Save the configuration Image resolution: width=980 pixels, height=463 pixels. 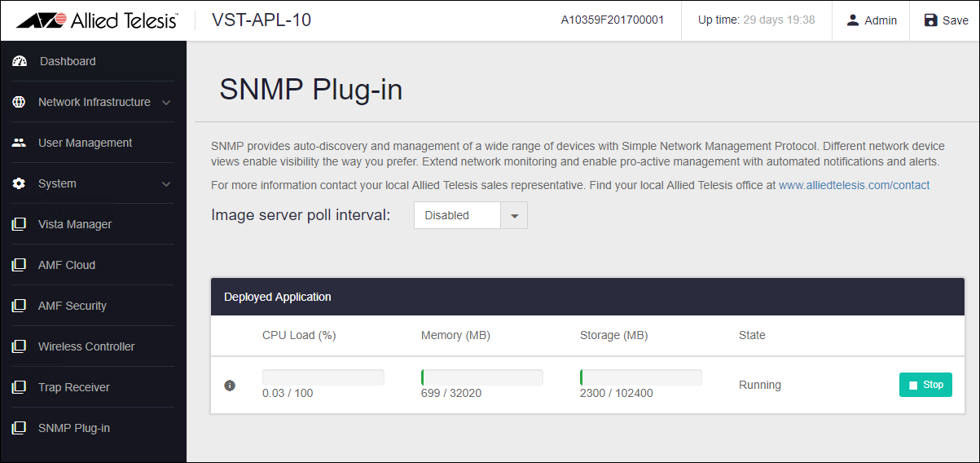pyautogui.click(x=946, y=20)
